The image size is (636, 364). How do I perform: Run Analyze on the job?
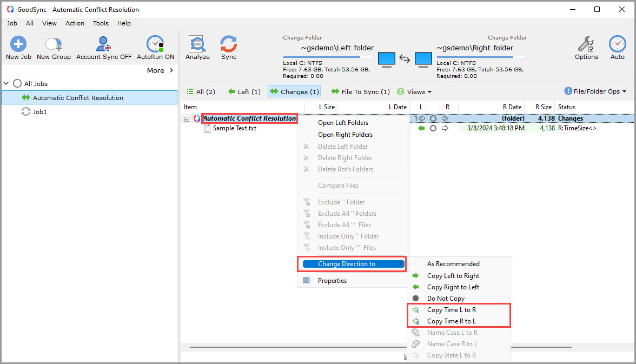(197, 48)
